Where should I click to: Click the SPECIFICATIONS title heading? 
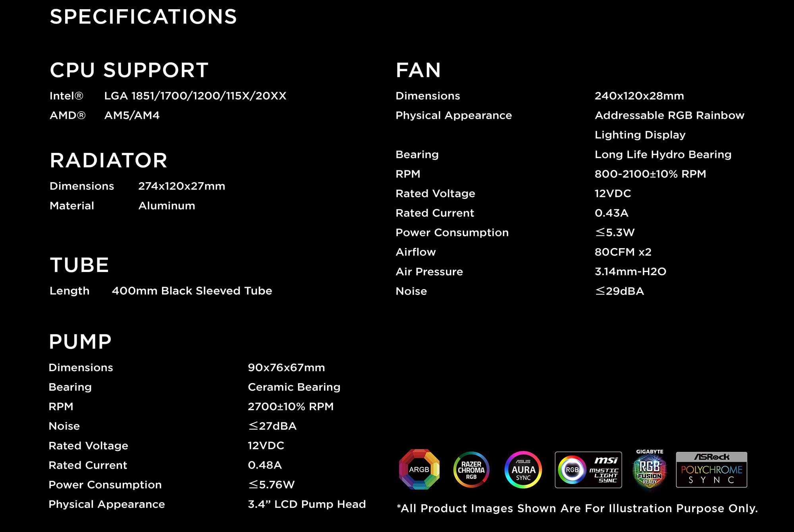click(x=143, y=17)
